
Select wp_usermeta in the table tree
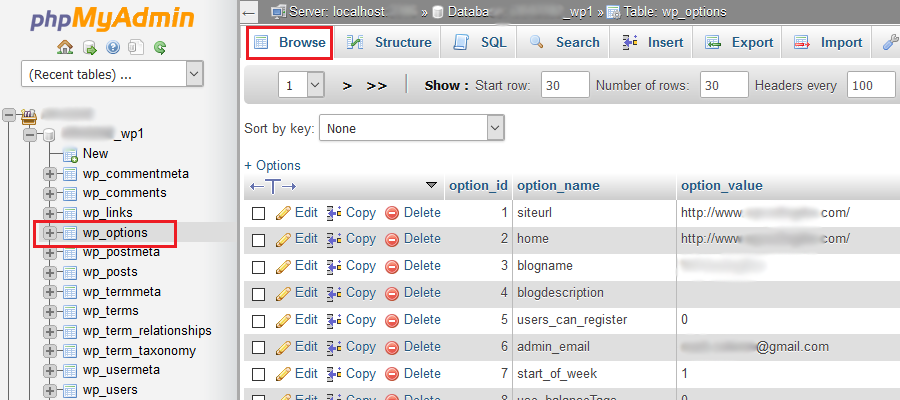(x=121, y=370)
